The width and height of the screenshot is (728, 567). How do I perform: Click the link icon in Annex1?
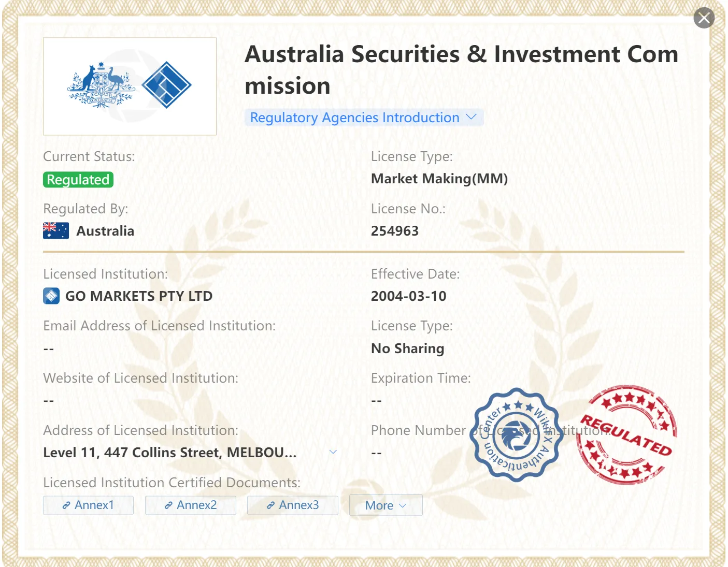pyautogui.click(x=66, y=505)
